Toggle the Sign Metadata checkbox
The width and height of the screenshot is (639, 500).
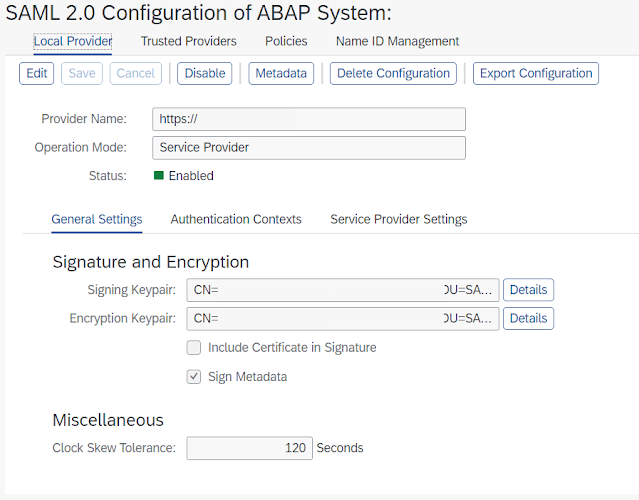point(194,377)
